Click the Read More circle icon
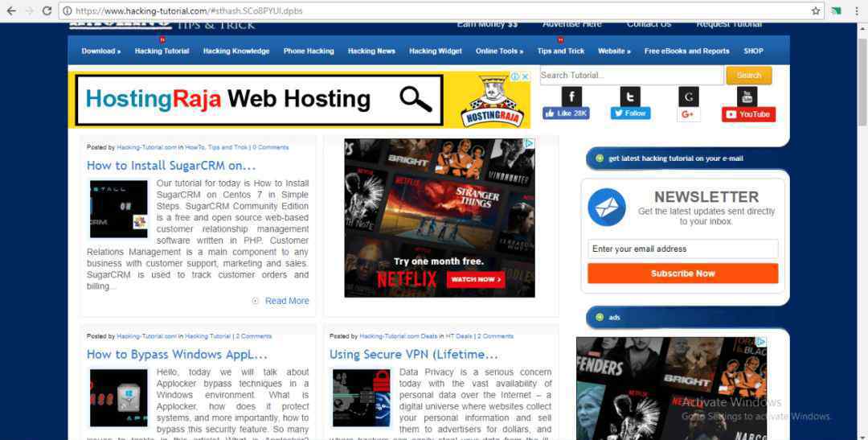 click(256, 301)
